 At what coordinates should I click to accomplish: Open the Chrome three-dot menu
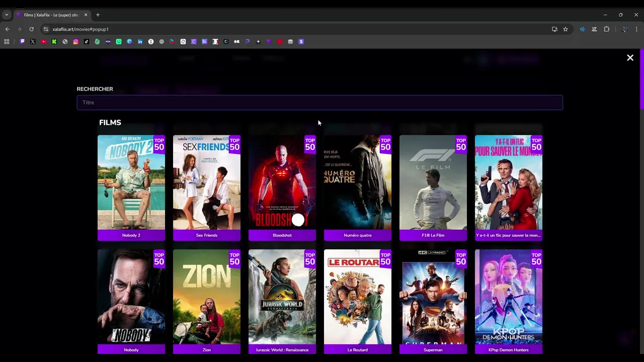pos(636,29)
